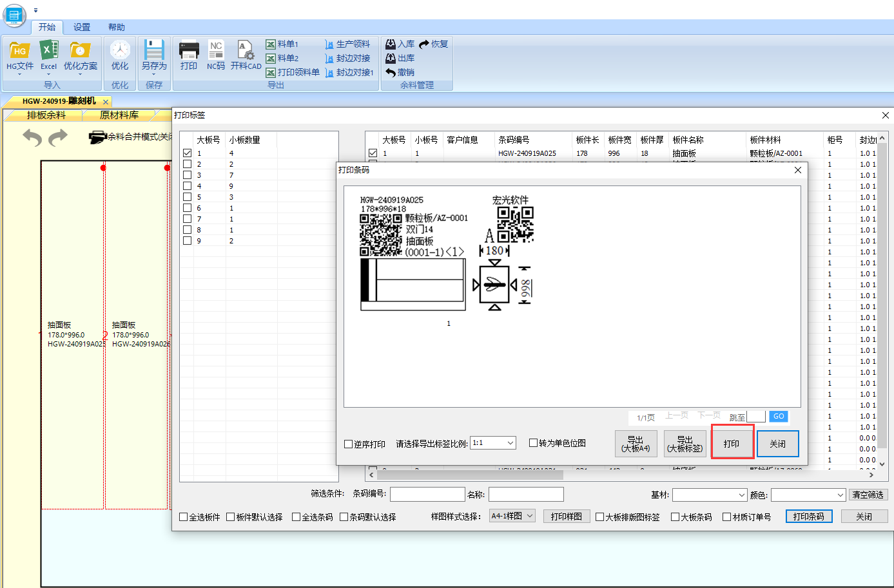Enable 逆序打印 checkbox
894x588 pixels.
click(x=349, y=444)
